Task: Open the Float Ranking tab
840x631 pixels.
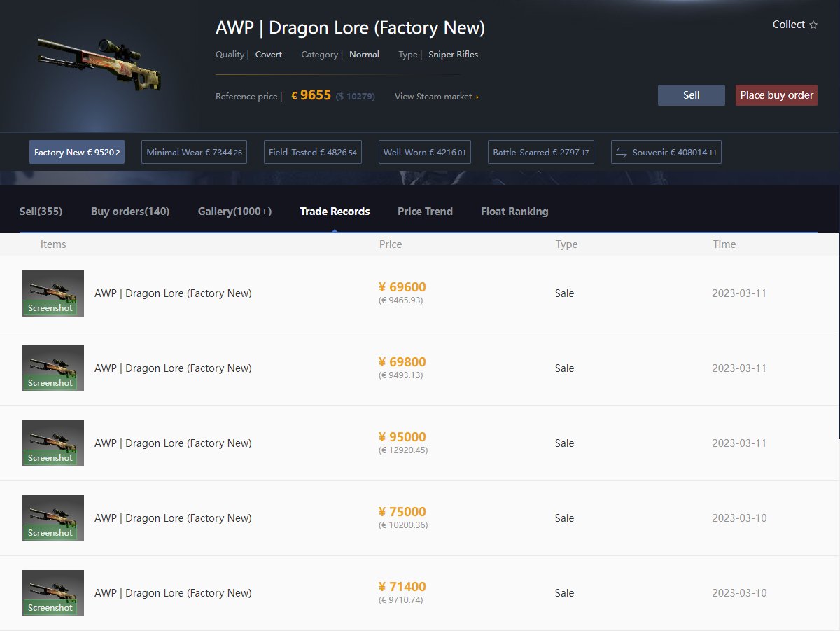Action: 514,212
